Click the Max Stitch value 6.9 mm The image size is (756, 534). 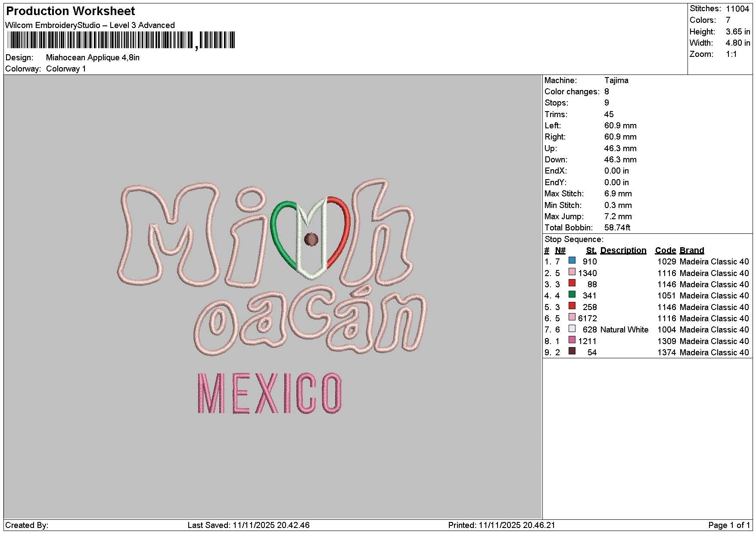coord(618,193)
